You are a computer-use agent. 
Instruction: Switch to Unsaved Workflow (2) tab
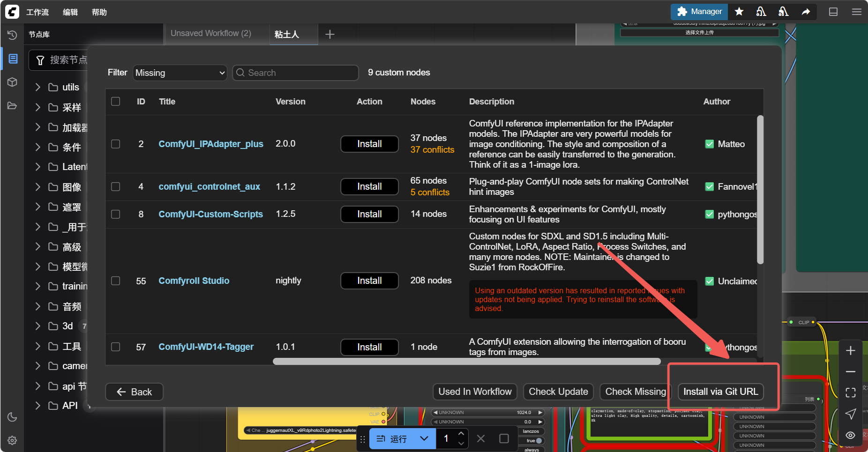[211, 34]
